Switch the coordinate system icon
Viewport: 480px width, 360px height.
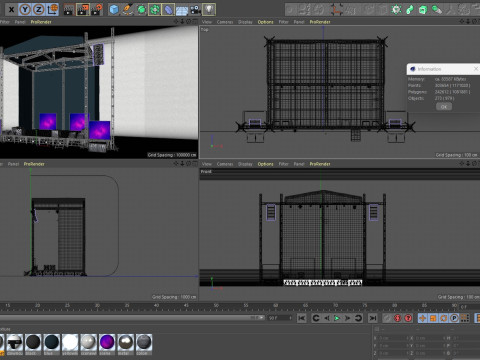pos(52,10)
